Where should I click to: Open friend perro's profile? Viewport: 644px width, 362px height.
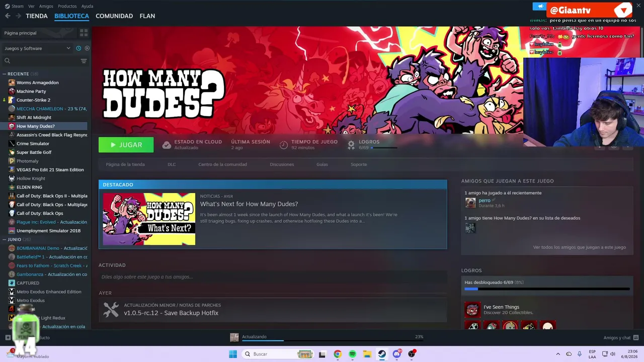click(485, 201)
